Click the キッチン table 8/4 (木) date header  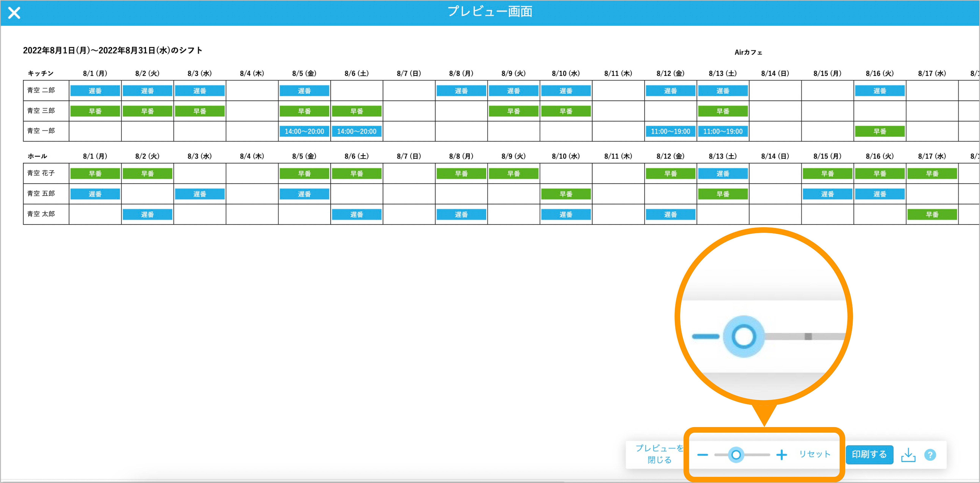pos(252,74)
